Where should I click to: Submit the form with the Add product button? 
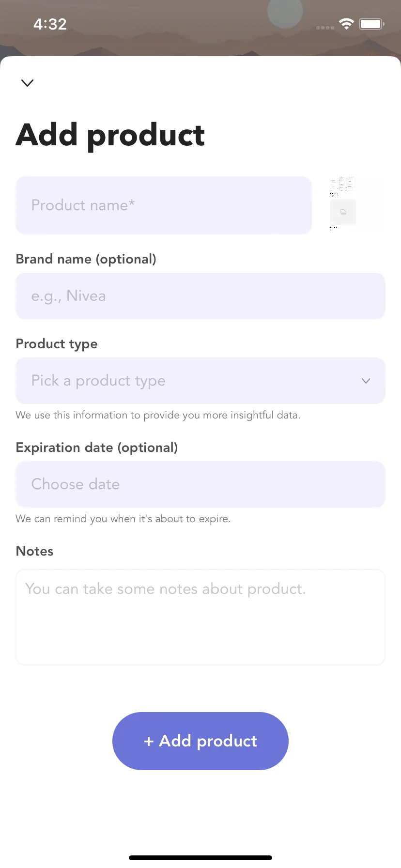[x=200, y=741]
